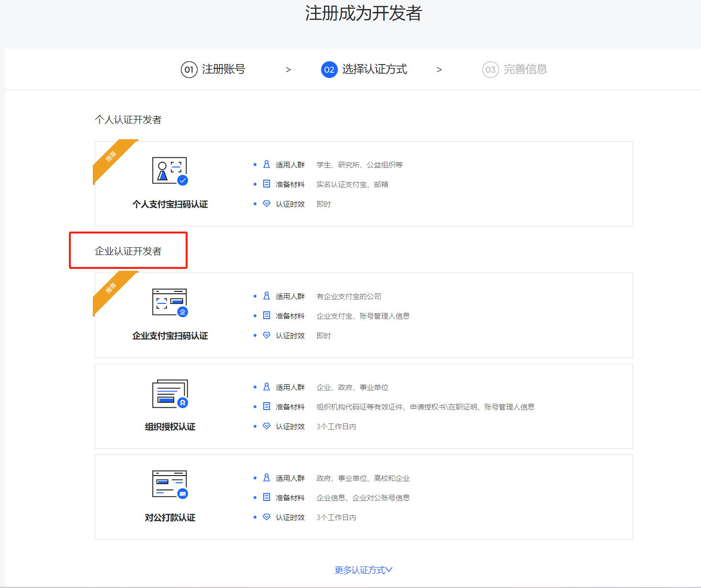Image resolution: width=701 pixels, height=588 pixels.
Task: Click 认证时效 diamond icon in 对公打款认证 card
Action: point(267,517)
